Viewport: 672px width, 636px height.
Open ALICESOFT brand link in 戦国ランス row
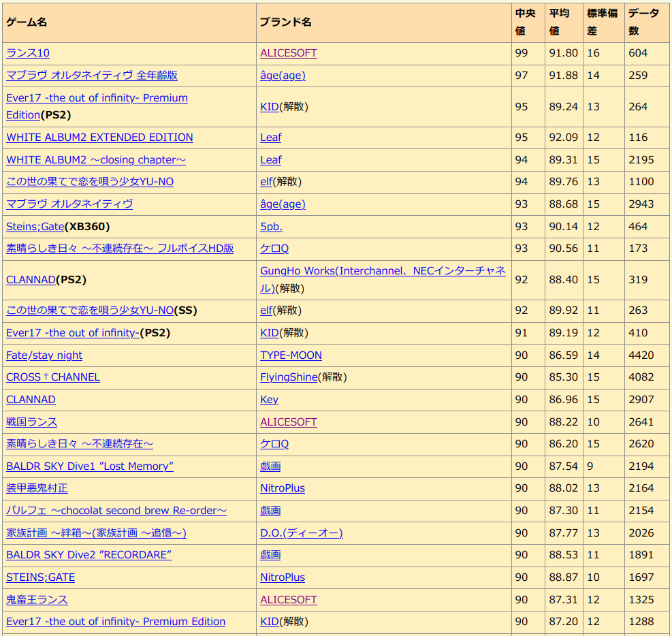[289, 422]
